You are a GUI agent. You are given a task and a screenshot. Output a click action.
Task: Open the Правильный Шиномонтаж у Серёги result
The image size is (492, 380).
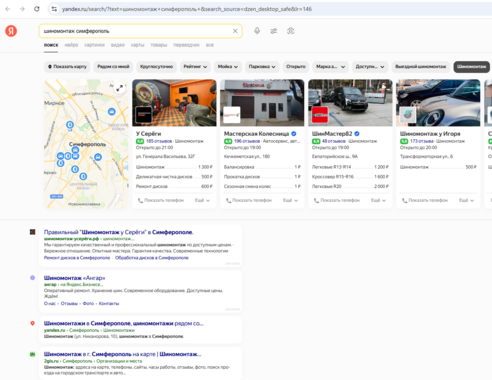point(119,232)
